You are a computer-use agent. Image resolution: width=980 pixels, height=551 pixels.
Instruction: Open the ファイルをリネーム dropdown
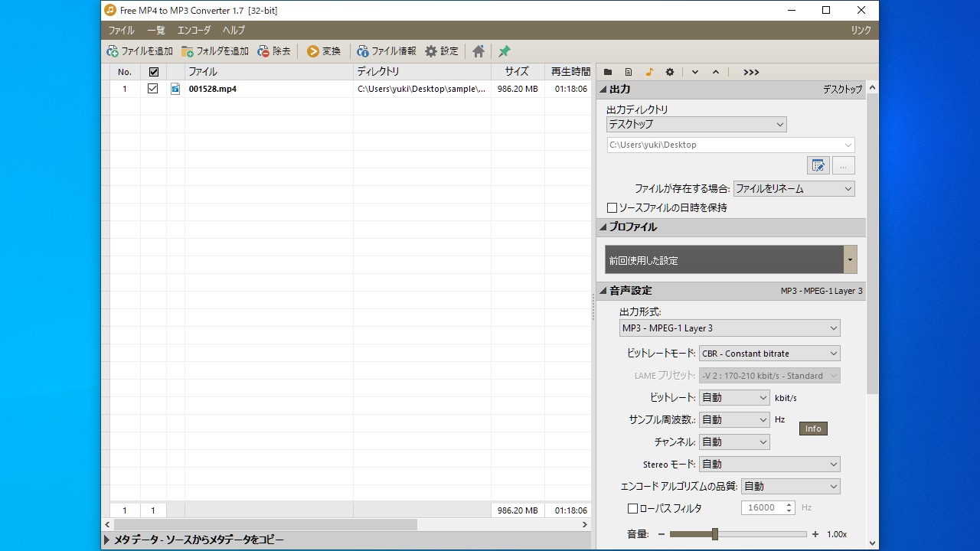tap(794, 188)
